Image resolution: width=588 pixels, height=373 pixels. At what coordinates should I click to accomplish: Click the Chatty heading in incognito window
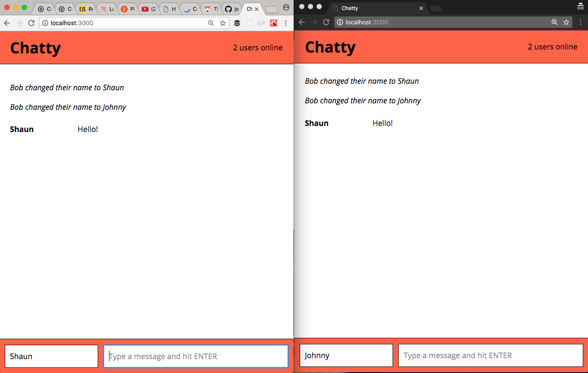pos(330,47)
